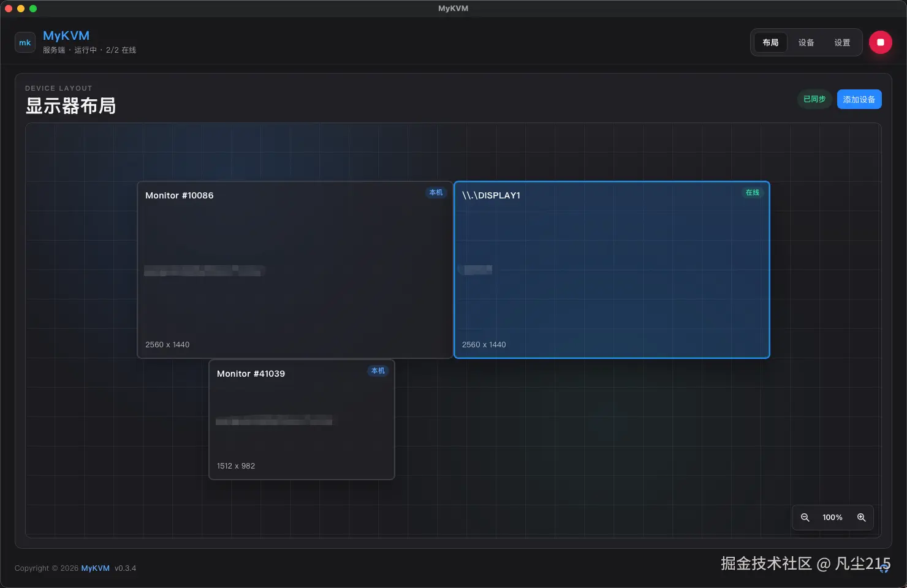Switch to the 布局 tab

[770, 42]
